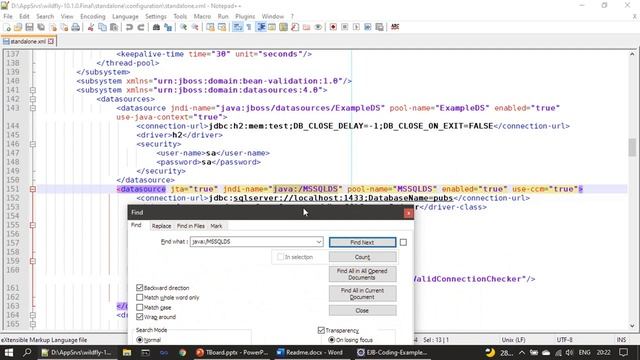Check Match whole word only
Screen dimensions: 640x360
click(x=140, y=298)
